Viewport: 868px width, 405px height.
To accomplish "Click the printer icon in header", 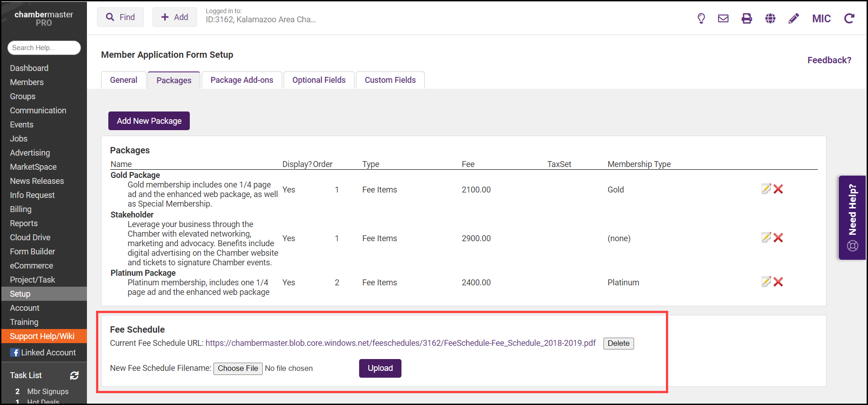I will (x=747, y=18).
